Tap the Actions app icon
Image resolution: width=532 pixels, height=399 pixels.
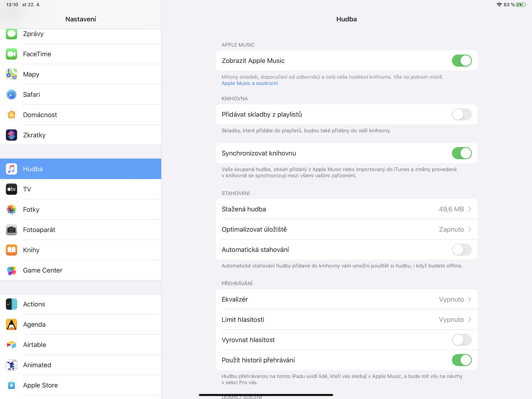(11, 304)
